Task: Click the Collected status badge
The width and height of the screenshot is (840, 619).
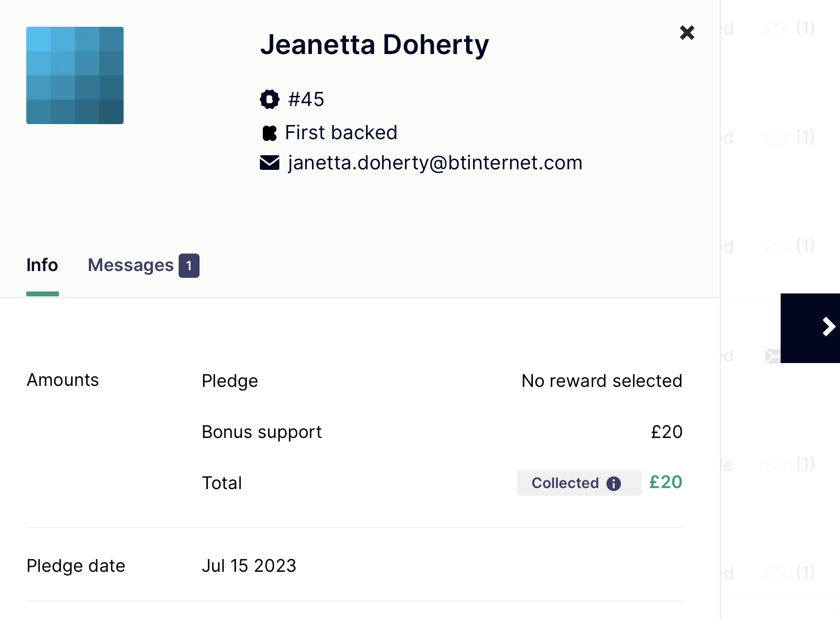Action: coord(566,483)
